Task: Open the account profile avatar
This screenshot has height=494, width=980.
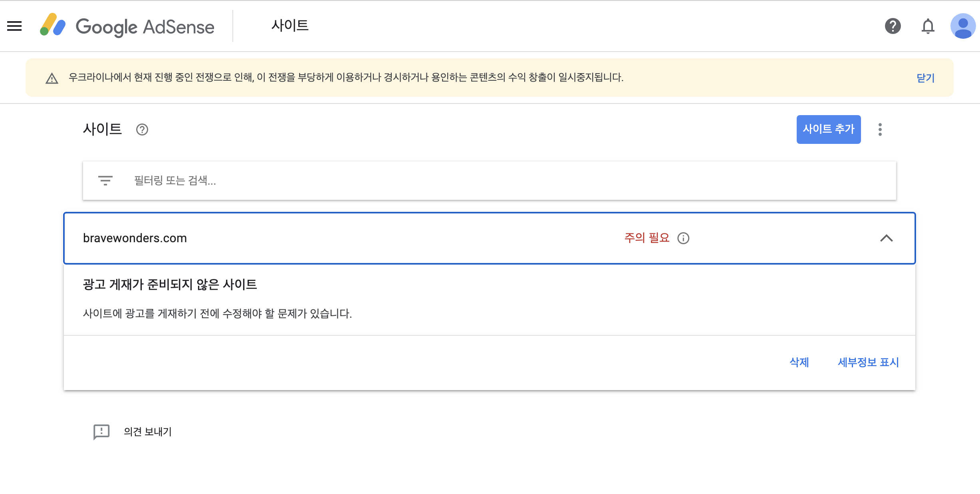Action: pos(963,26)
